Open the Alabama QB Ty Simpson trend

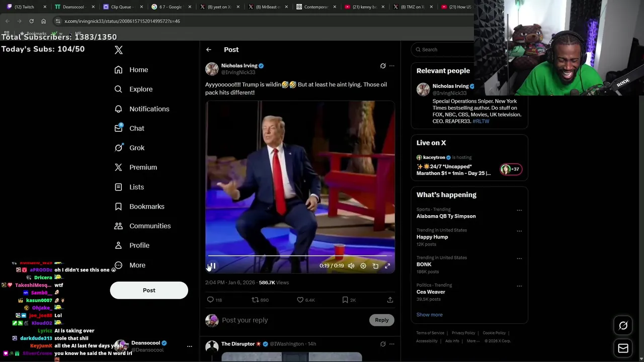coord(446,216)
